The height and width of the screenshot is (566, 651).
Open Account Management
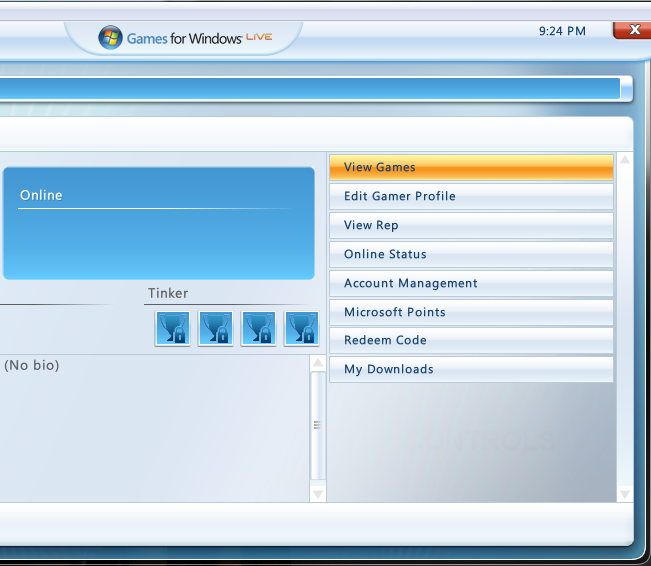pyautogui.click(x=471, y=283)
